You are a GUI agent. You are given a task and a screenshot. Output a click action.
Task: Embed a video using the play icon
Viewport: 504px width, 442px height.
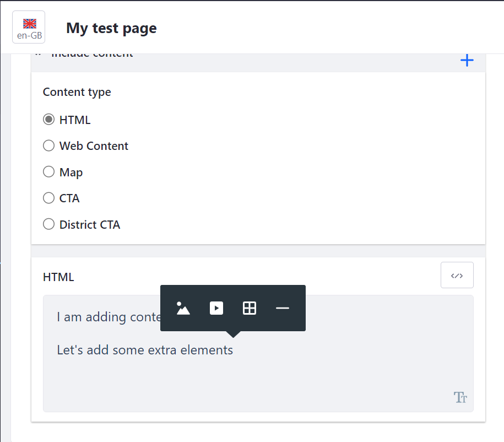(x=216, y=308)
